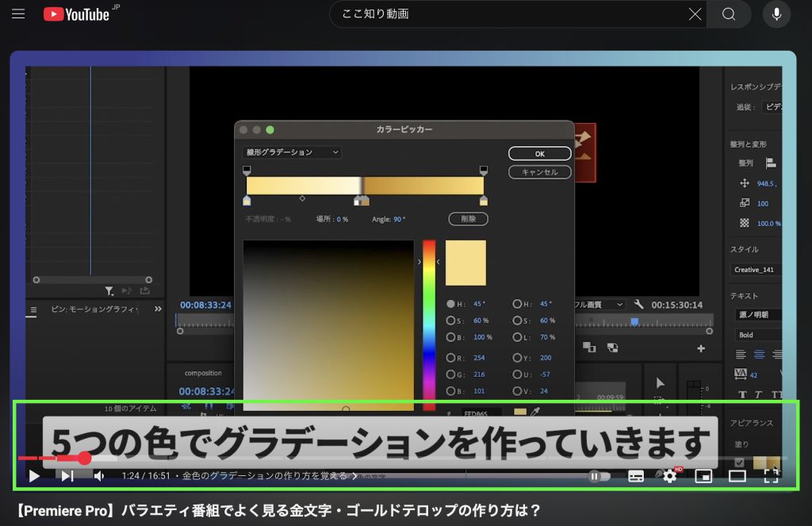This screenshot has height=526, width=812.
Task: Turn on subtitles/closed captions
Action: click(x=636, y=476)
